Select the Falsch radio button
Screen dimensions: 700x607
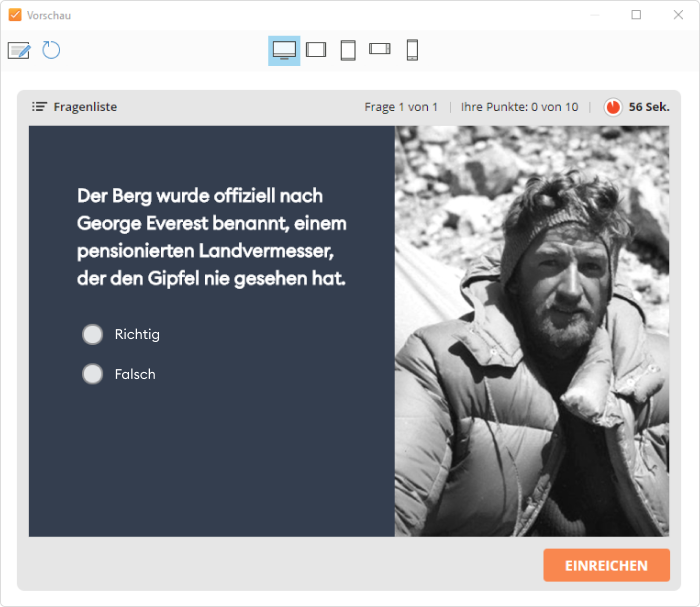(x=92, y=374)
